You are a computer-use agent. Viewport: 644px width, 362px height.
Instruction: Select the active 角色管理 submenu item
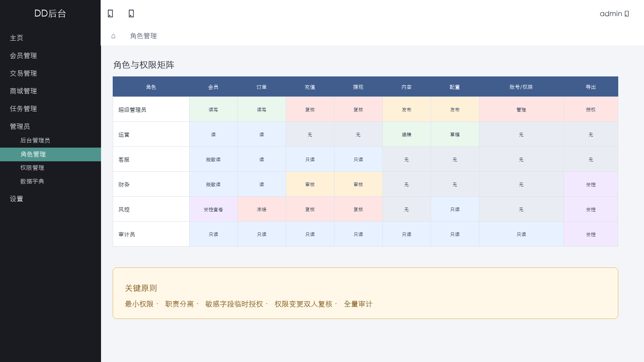tap(50, 154)
